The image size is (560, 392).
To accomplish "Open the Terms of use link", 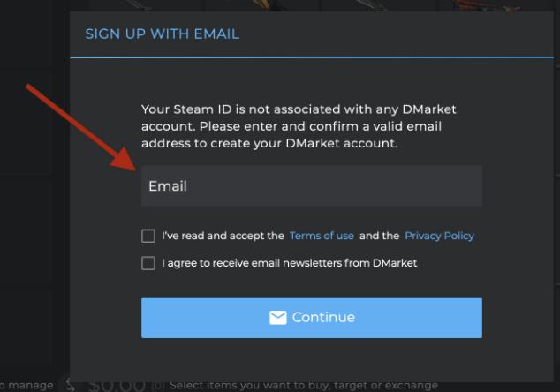I will 322,236.
